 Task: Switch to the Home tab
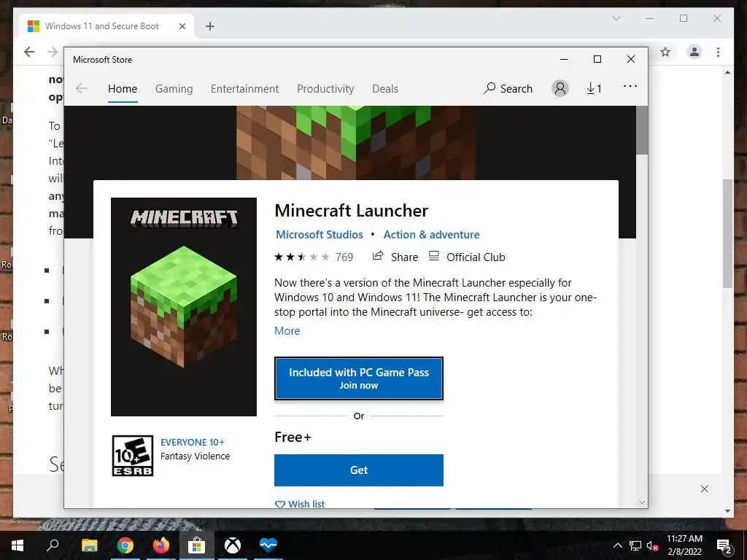(x=123, y=88)
